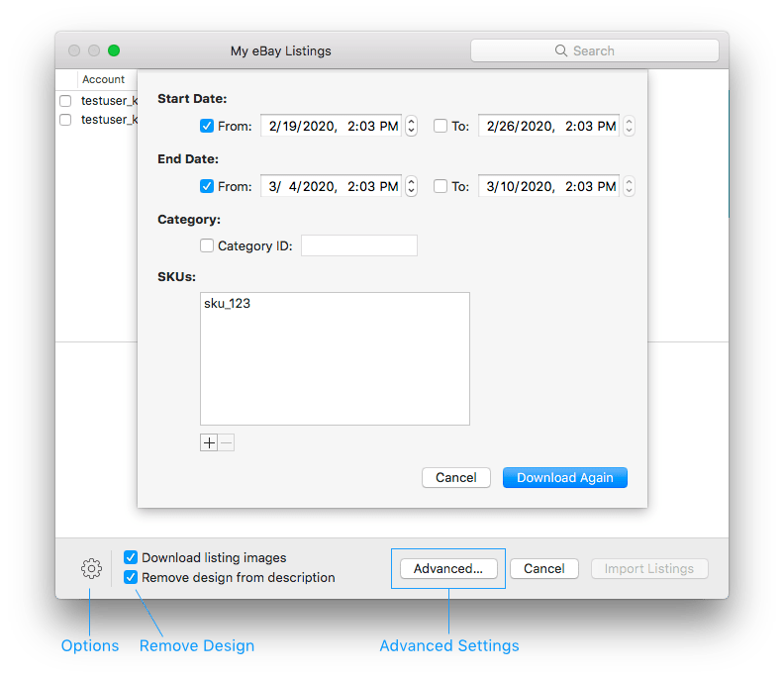
Task: Select the second testuser account checkbox
Action: tap(65, 120)
